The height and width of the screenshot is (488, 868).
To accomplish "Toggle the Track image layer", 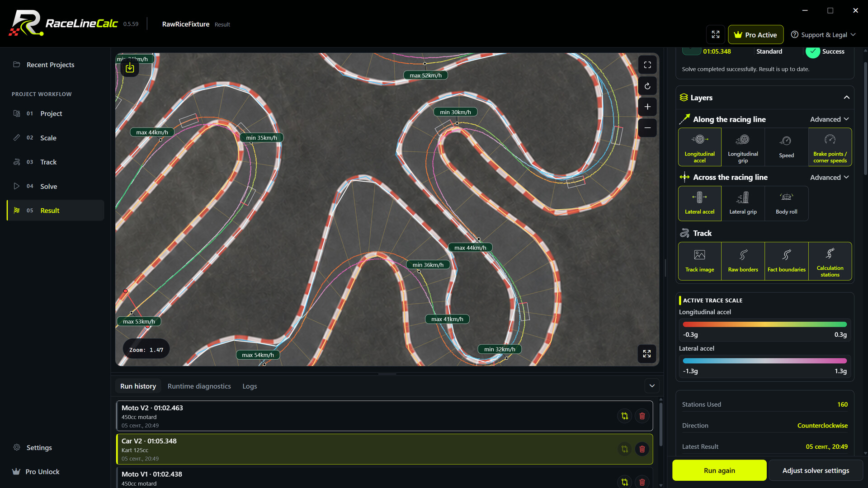I will pos(700,261).
